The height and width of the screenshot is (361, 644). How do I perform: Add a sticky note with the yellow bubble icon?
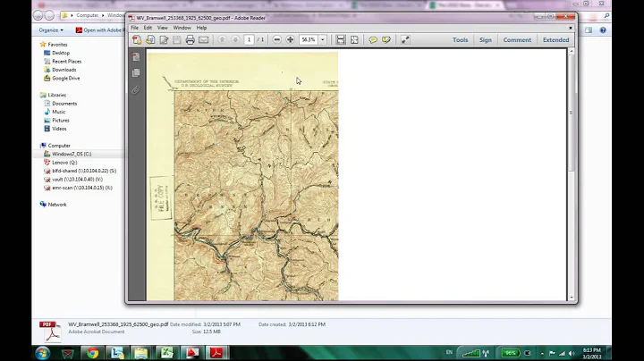373,40
